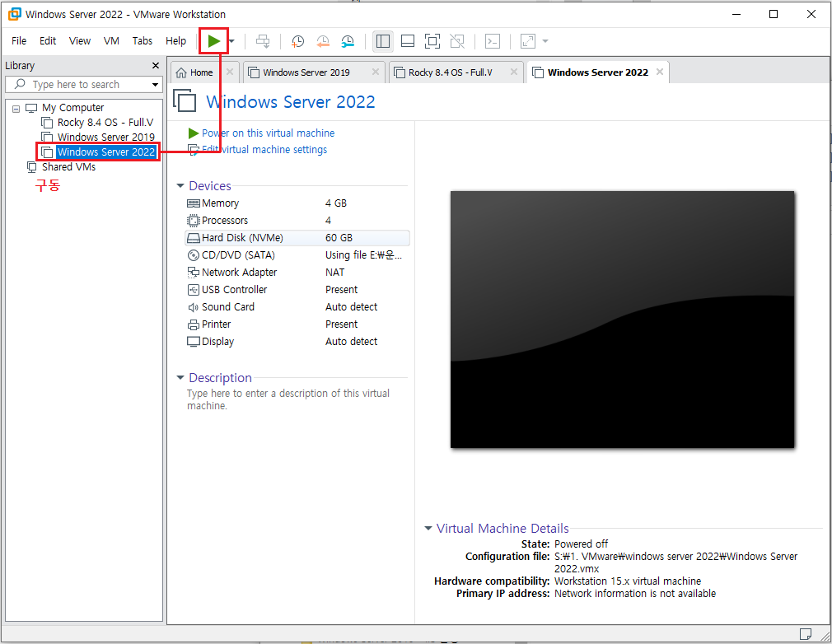Click the stretch guest display icon
Image resolution: width=832 pixels, height=644 pixels.
528,41
